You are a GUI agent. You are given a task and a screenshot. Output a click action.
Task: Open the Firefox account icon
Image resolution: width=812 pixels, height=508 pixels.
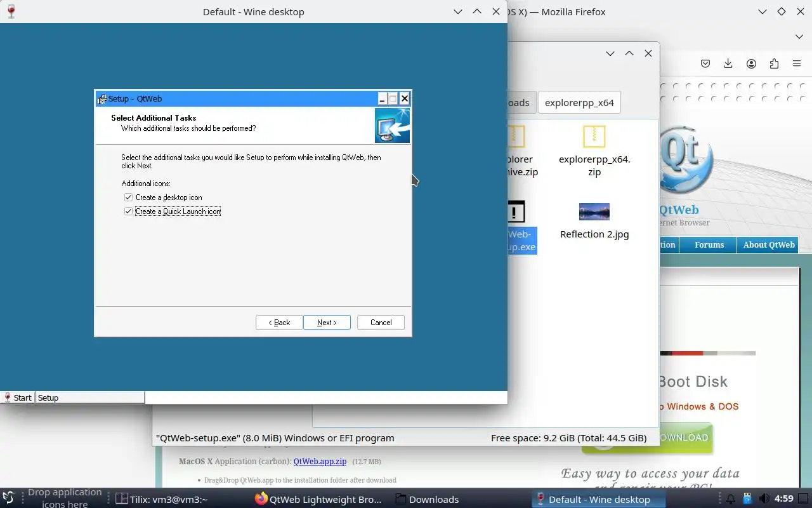(751, 63)
